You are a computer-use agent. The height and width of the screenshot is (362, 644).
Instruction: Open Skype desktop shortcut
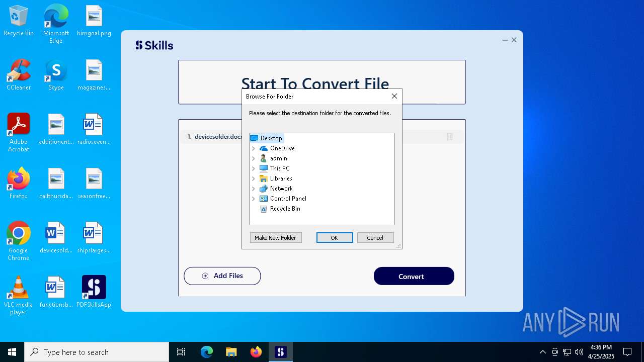tap(56, 75)
